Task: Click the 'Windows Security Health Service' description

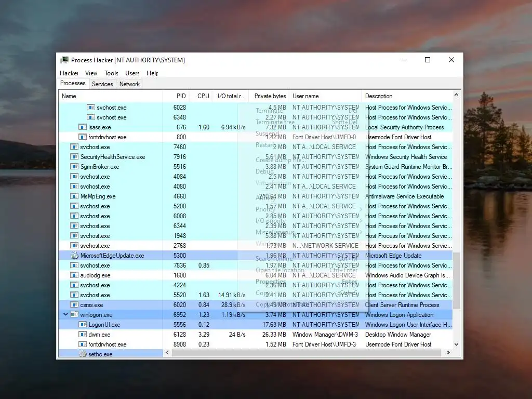Action: pyautogui.click(x=406, y=157)
